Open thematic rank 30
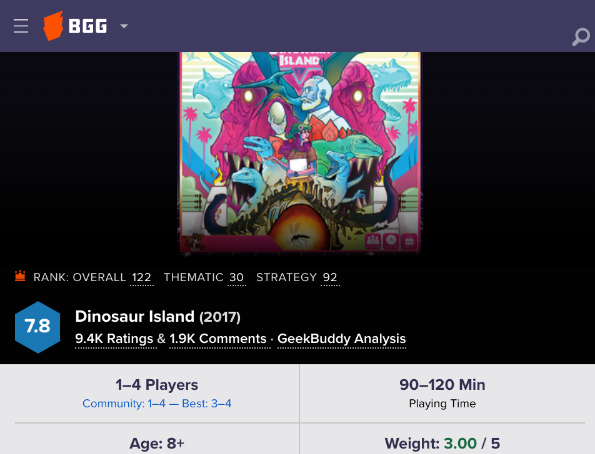This screenshot has width=595, height=454. (236, 277)
